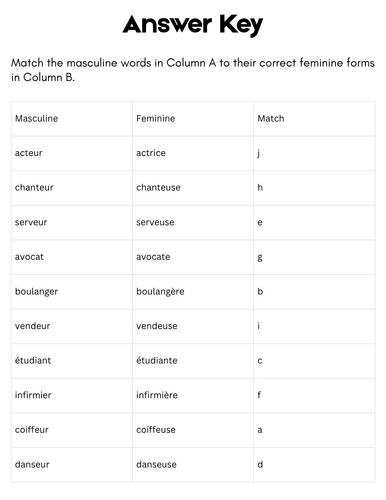This screenshot has height=500, width=386.
Task: Select the Match column header
Action: click(271, 118)
